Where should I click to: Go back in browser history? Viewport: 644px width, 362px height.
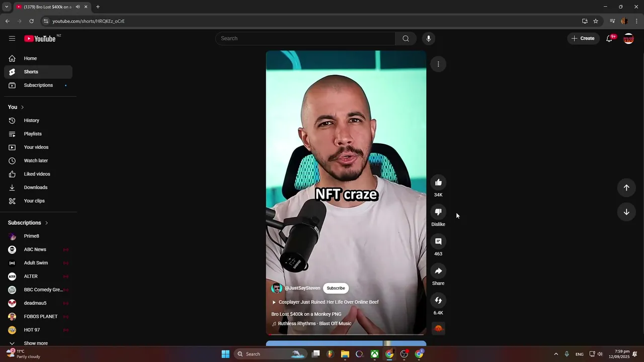[x=7, y=21]
